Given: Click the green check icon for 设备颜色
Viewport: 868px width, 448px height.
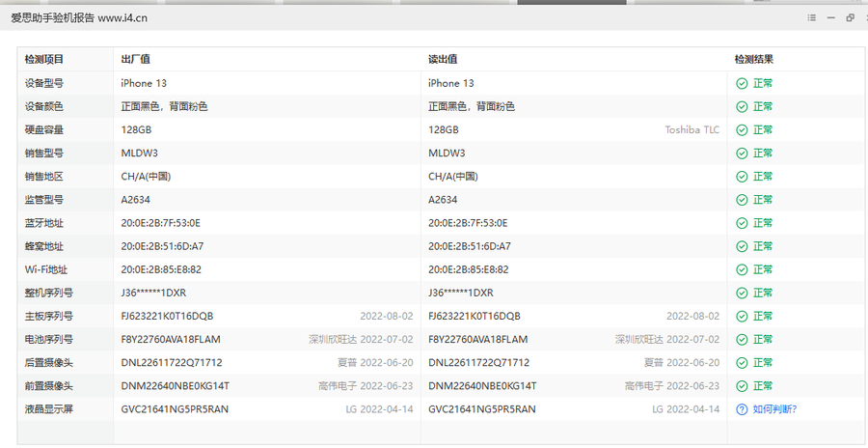Looking at the screenshot, I should pyautogui.click(x=742, y=106).
